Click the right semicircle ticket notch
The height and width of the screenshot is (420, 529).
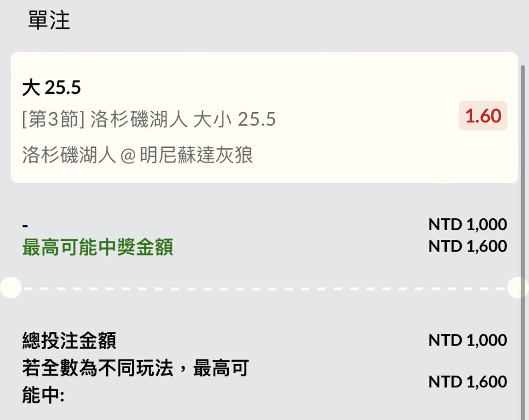[519, 287]
